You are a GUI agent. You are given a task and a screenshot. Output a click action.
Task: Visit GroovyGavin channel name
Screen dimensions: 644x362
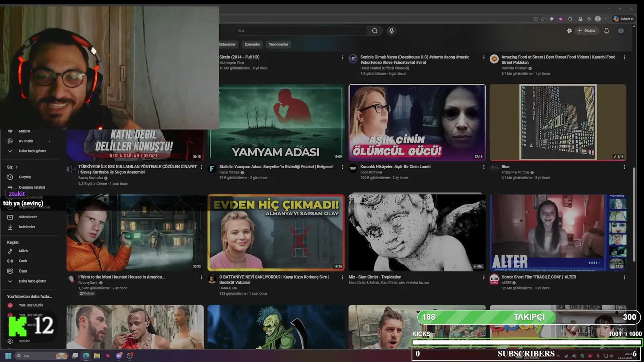(x=89, y=283)
